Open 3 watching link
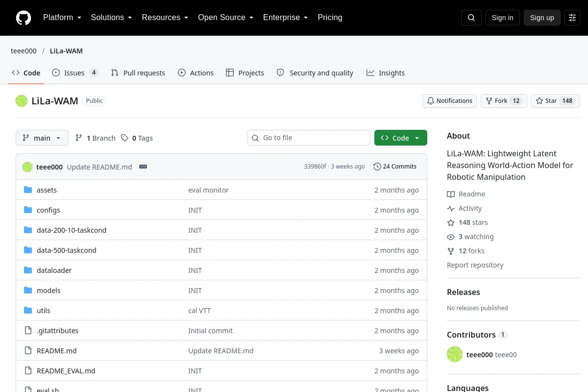Screen dimensions: 588x392 (470, 237)
